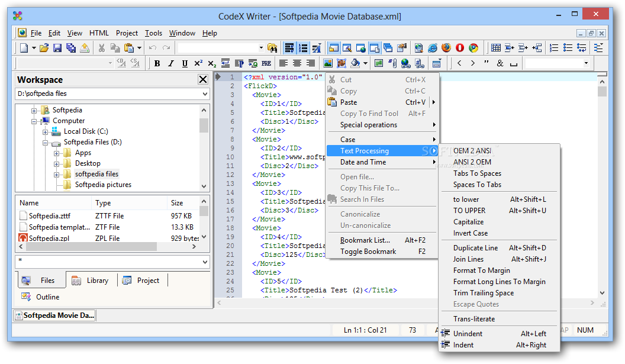Align text left icon
The image size is (625, 364).
(283, 63)
